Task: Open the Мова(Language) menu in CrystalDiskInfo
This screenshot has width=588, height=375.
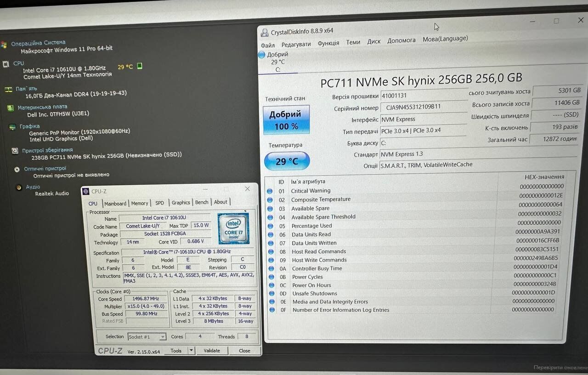Action: [x=445, y=40]
